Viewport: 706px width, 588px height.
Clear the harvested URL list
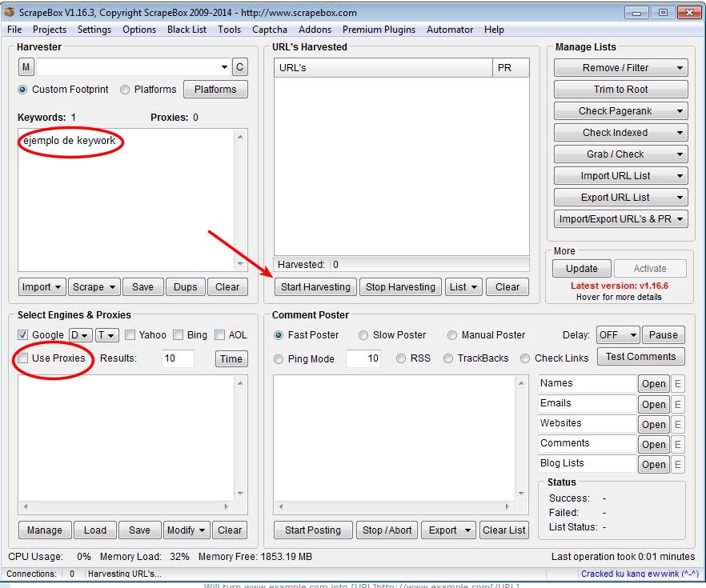point(507,286)
